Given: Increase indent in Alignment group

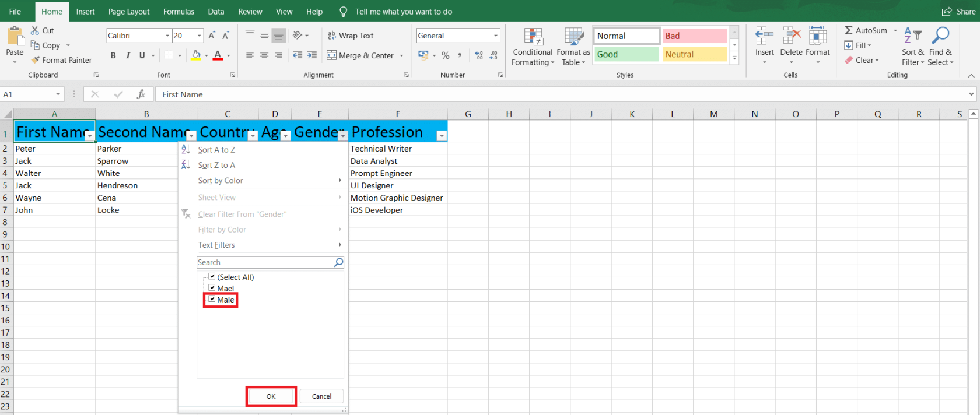Looking at the screenshot, I should point(312,55).
